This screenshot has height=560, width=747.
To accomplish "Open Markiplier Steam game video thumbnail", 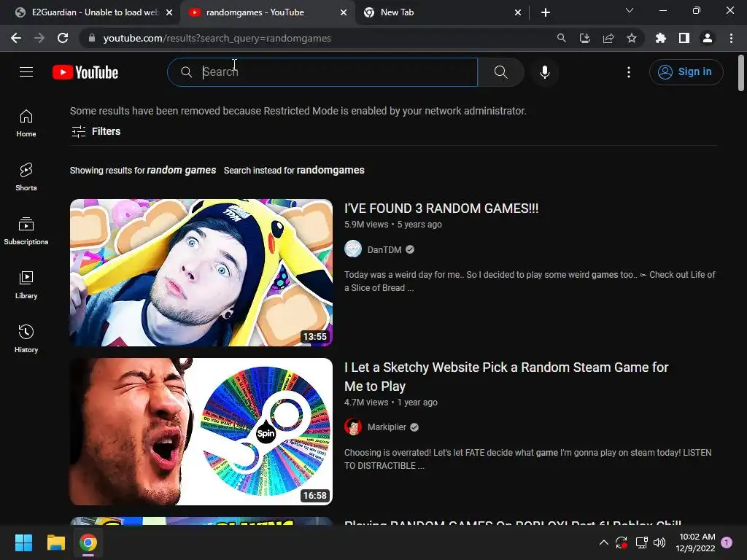I will pos(201,432).
